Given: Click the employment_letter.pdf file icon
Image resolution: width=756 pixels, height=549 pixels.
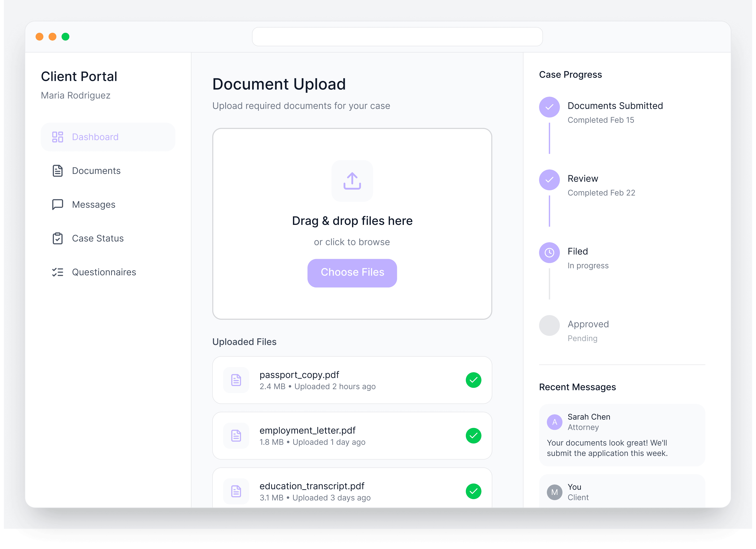Looking at the screenshot, I should [236, 436].
